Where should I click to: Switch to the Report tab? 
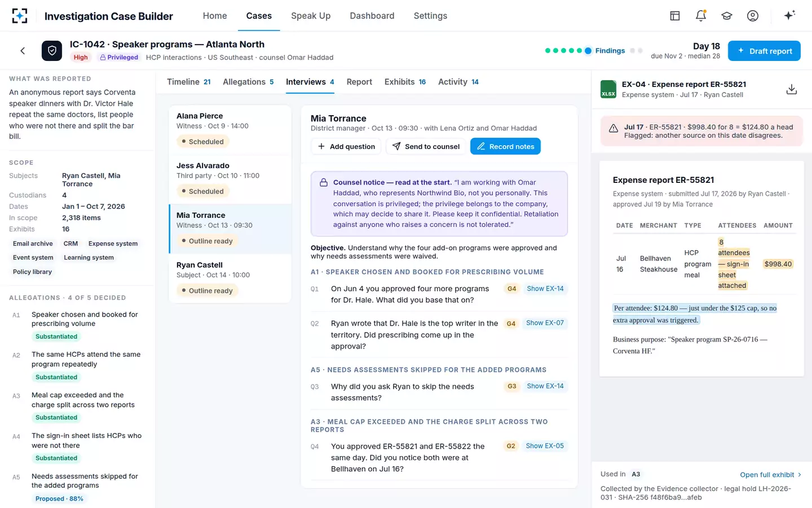359,82
